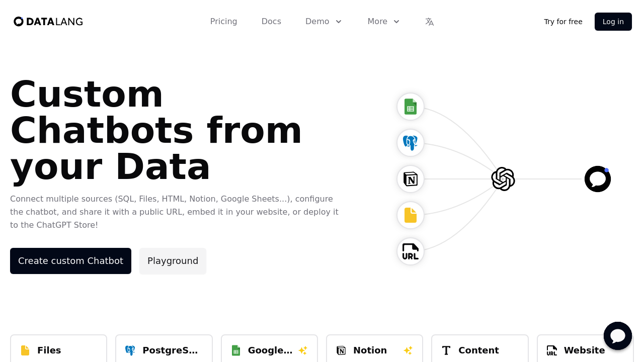Open the Playground

173,260
